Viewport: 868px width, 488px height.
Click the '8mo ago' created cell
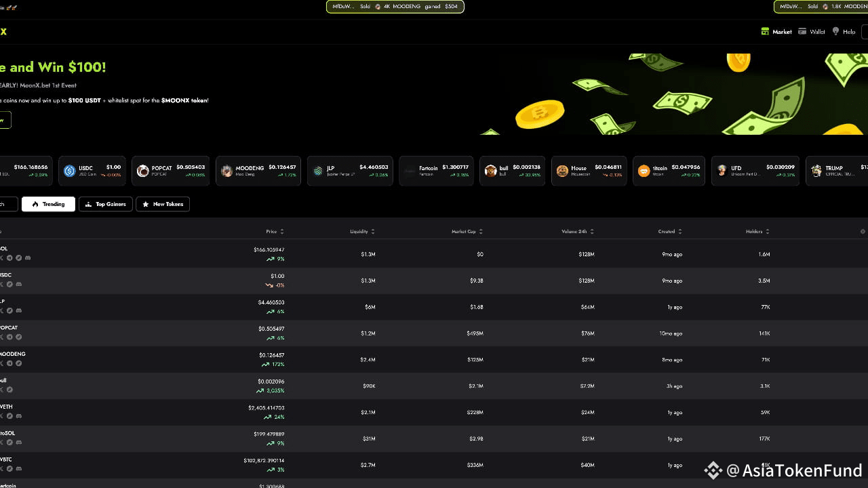(673, 360)
